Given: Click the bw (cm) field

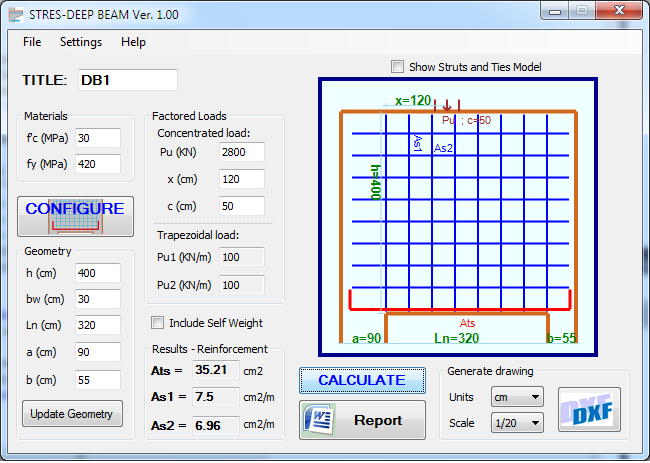Looking at the screenshot, I should click(x=98, y=299).
